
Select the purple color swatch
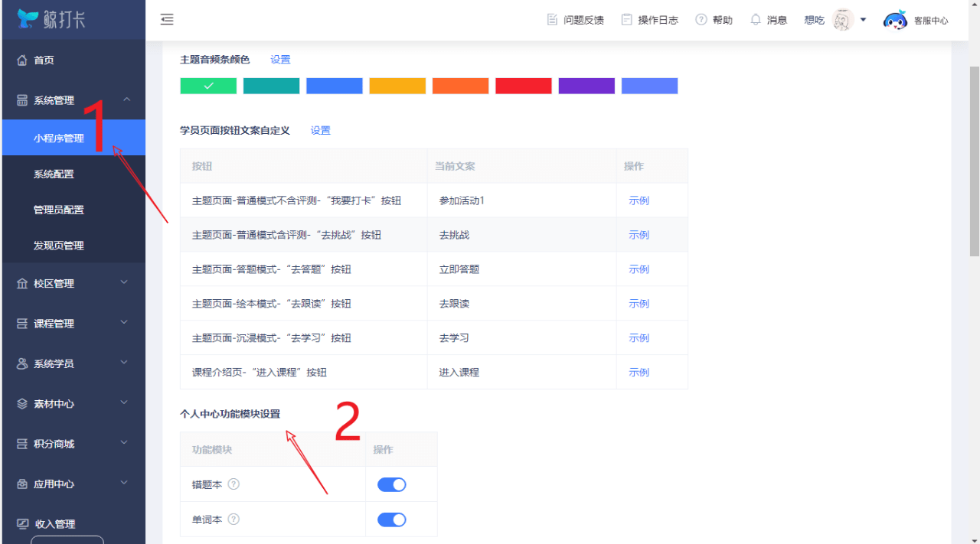pyautogui.click(x=586, y=86)
